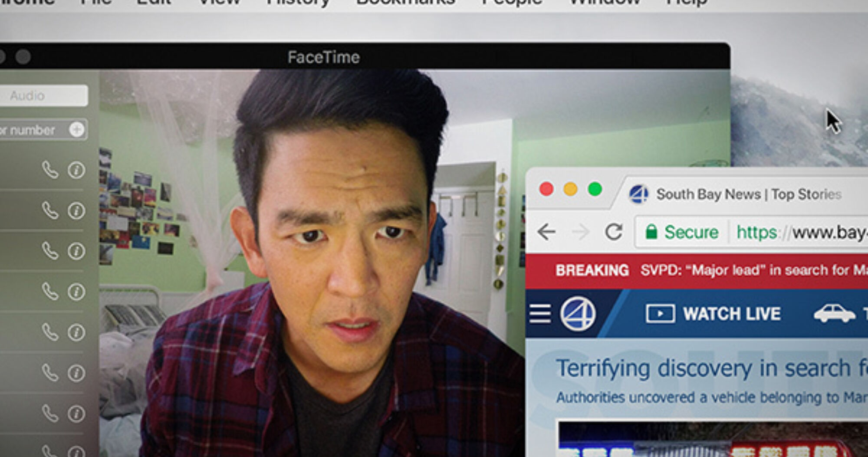Open the History menu
The height and width of the screenshot is (457, 868).
(298, 2)
